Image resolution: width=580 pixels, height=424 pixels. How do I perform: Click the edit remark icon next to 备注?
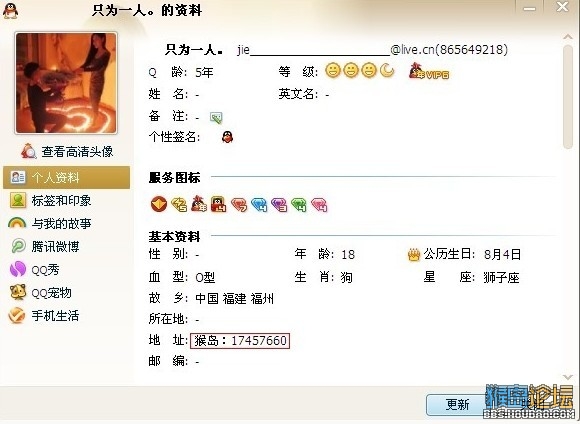pos(216,117)
